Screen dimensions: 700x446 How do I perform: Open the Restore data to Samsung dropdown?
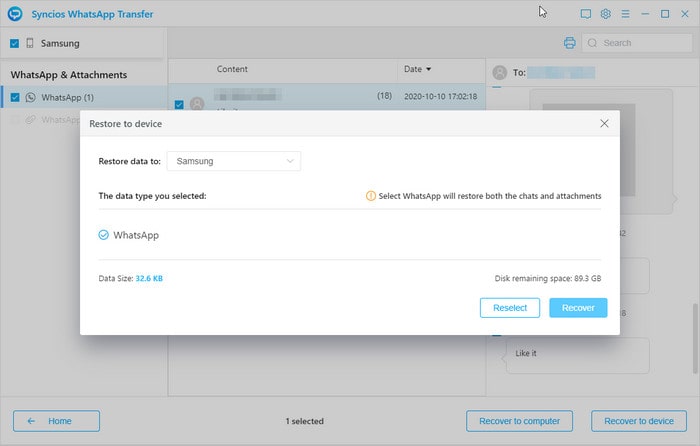click(x=233, y=161)
